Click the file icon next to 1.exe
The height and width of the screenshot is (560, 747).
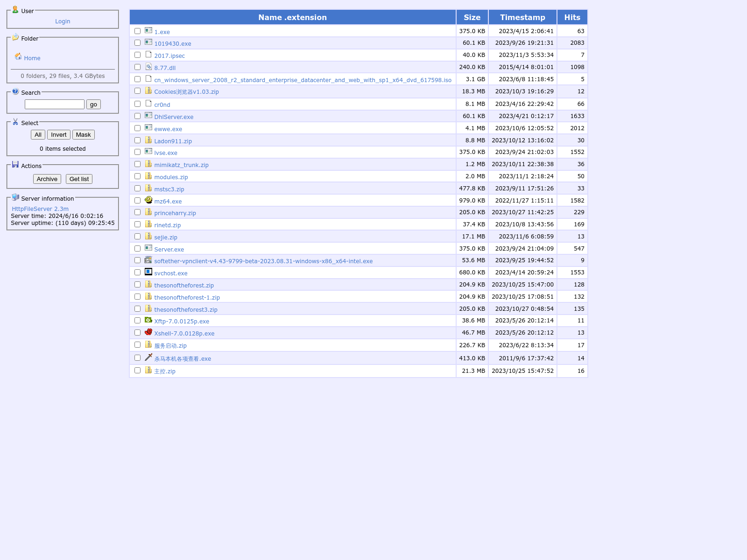pyautogui.click(x=148, y=30)
